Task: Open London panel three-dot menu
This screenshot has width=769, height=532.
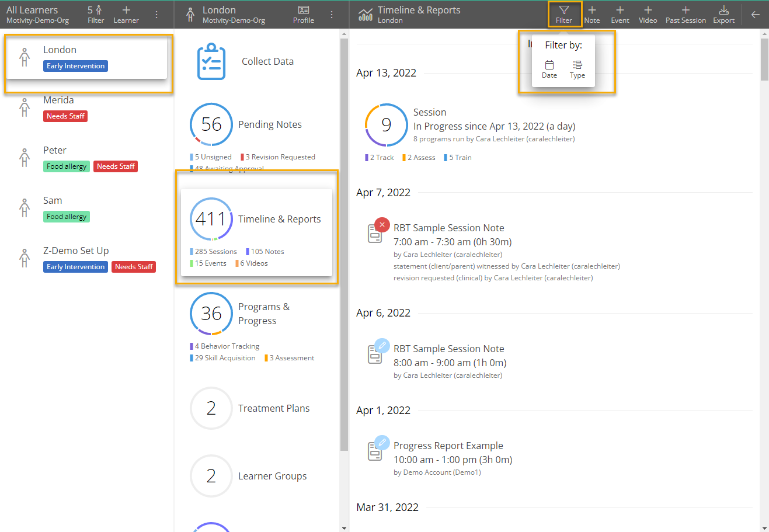Action: pyautogui.click(x=332, y=15)
